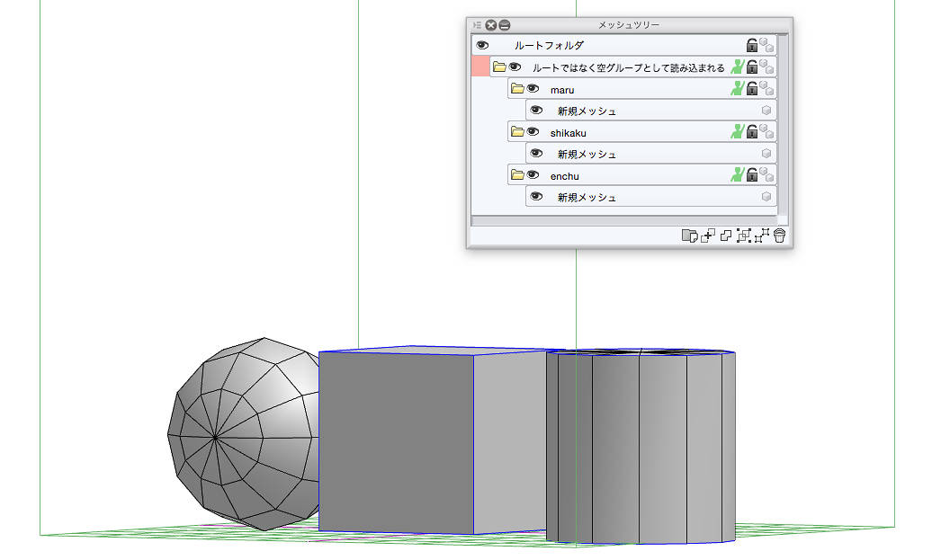Click the mesh tree horizontal scrollbar

click(x=624, y=220)
